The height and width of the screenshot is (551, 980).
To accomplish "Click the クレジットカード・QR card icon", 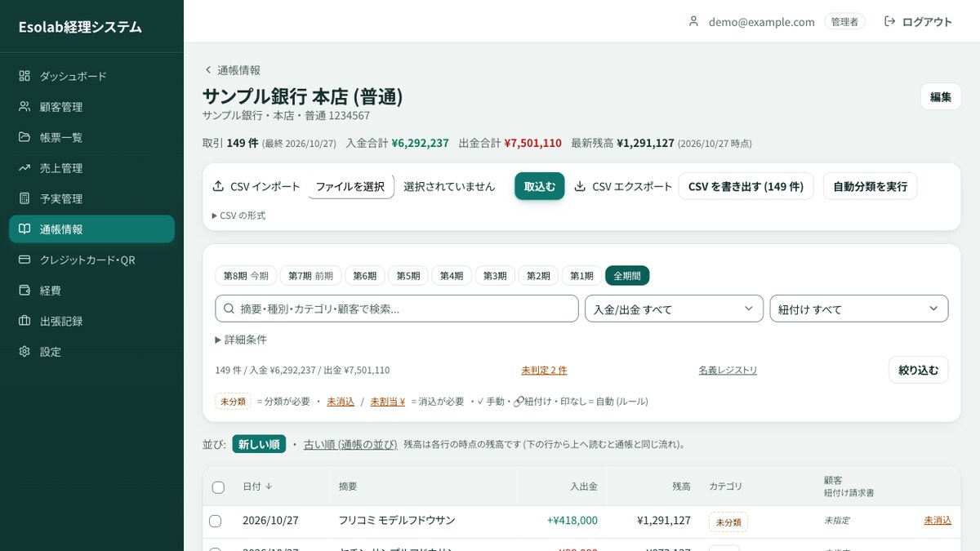I will point(24,260).
